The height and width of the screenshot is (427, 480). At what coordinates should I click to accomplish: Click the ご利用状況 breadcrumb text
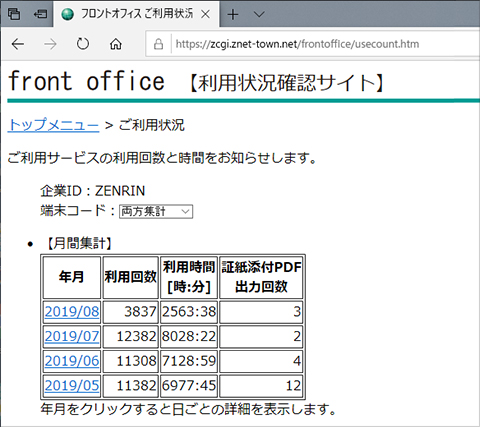151,125
